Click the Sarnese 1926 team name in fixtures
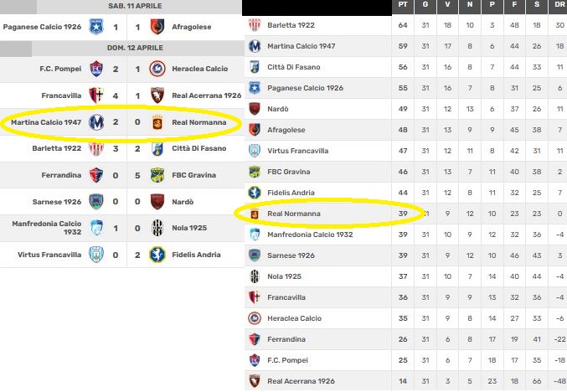The width and height of the screenshot is (567, 392). pos(59,202)
